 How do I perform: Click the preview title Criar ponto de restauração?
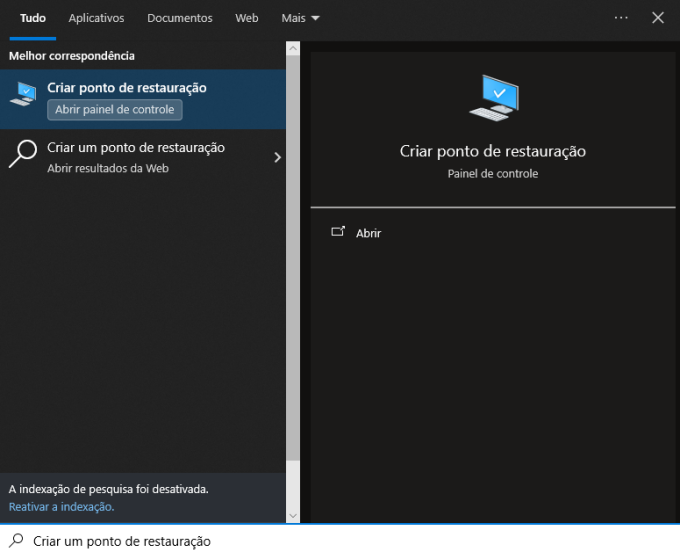click(493, 151)
